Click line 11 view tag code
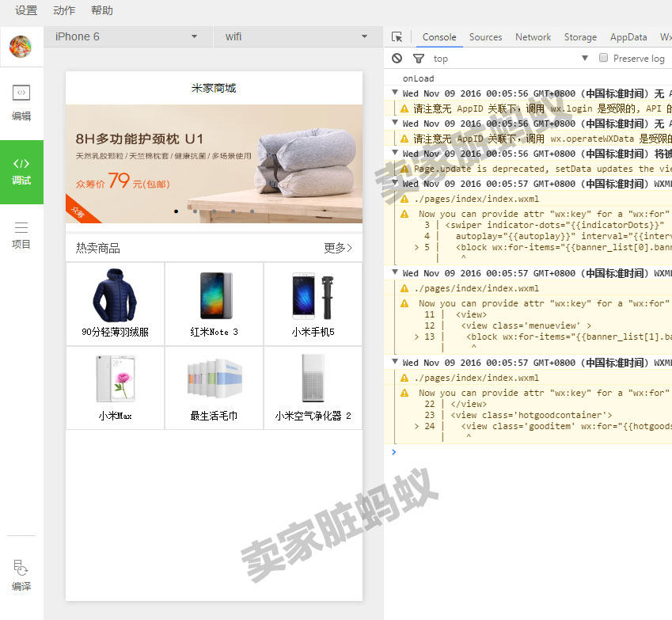Image resolution: width=672 pixels, height=620 pixels. tap(471, 314)
